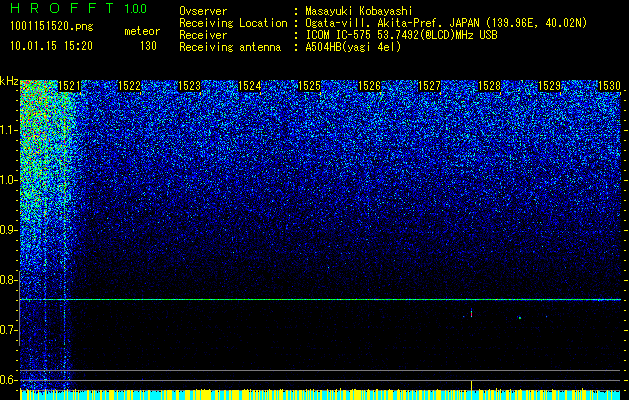Click the 1527 time marker
629x400 pixels.
click(429, 86)
